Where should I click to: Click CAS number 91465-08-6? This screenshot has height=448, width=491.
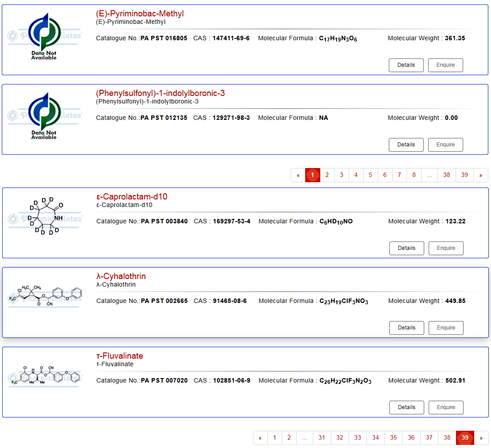(230, 301)
